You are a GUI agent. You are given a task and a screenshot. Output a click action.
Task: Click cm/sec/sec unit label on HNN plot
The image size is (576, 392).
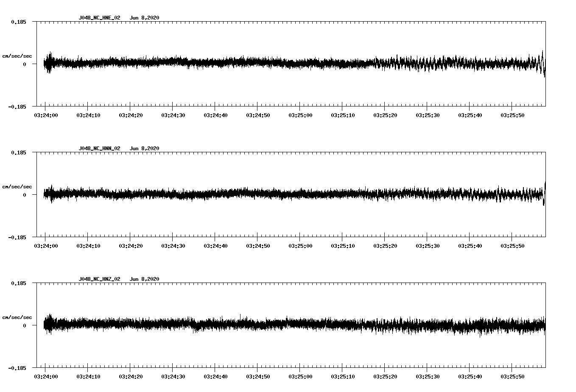tap(17, 187)
